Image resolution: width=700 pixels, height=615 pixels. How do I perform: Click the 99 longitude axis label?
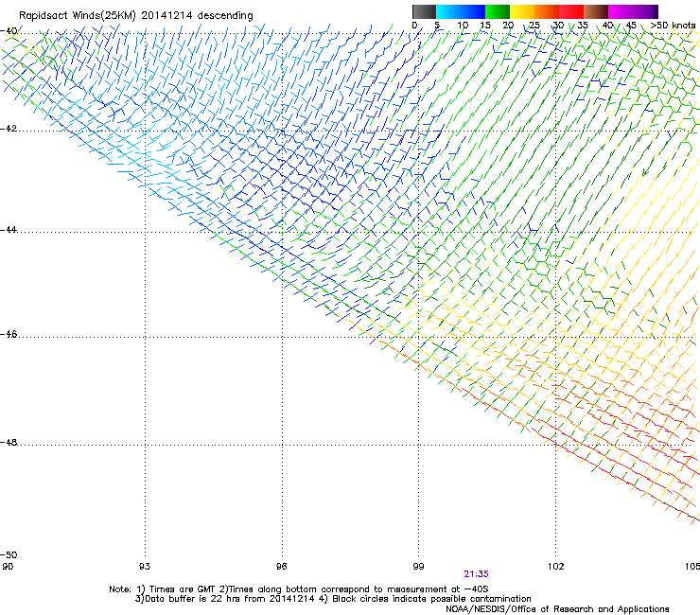[x=418, y=567]
